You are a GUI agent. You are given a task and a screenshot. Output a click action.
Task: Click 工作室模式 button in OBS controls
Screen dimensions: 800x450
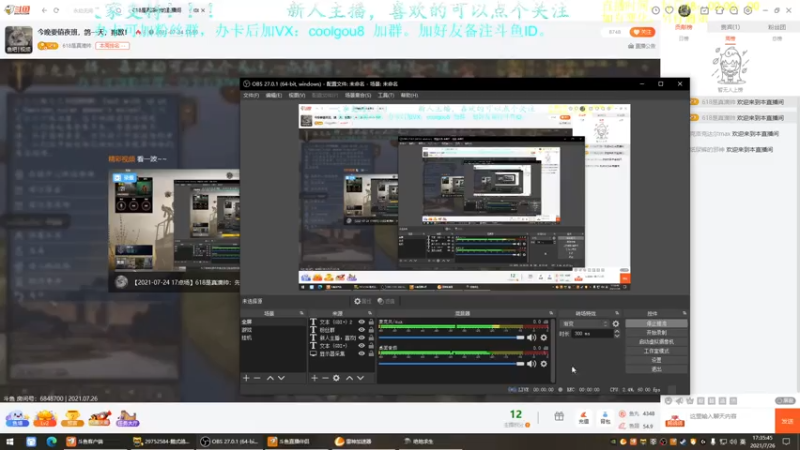point(656,351)
